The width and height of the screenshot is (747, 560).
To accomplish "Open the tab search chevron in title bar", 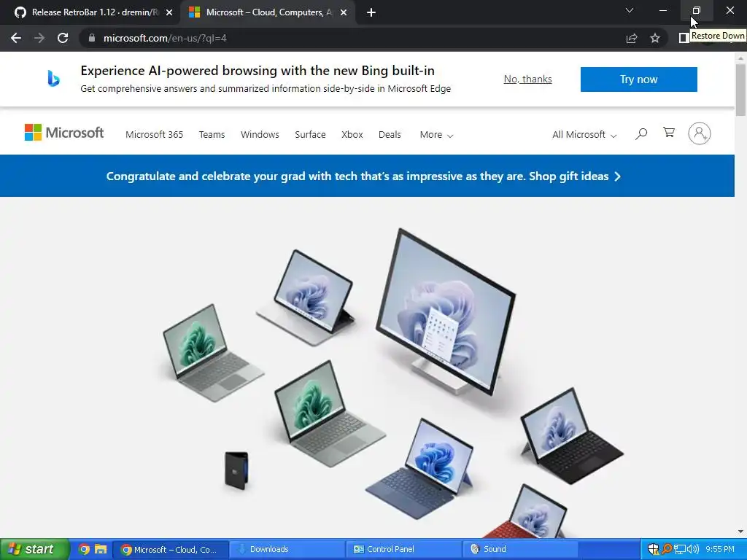I will click(630, 10).
